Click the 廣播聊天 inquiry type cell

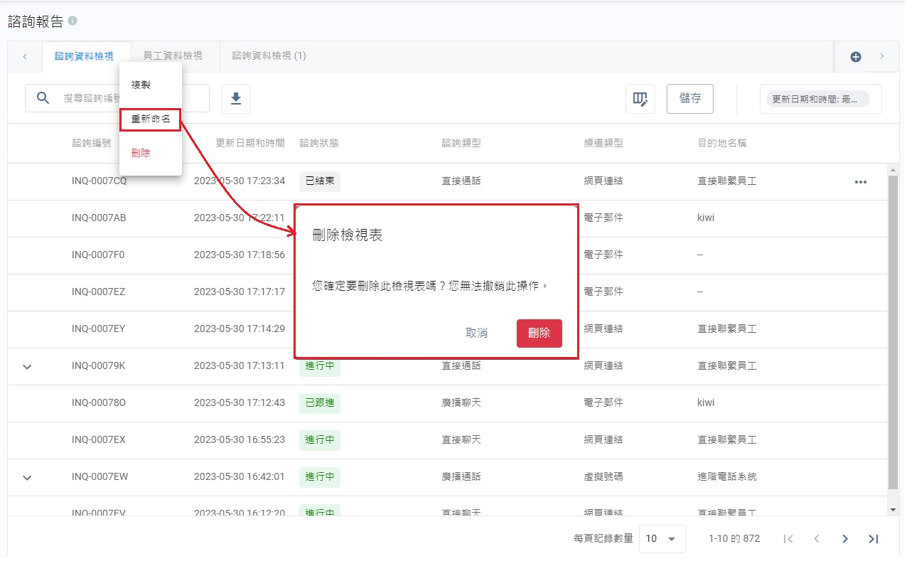pos(461,402)
